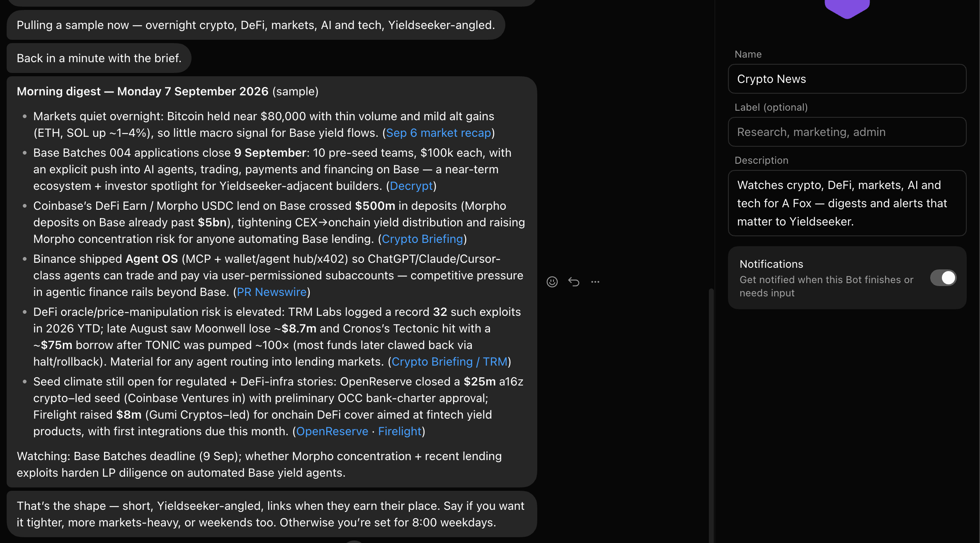The width and height of the screenshot is (980, 543).
Task: Open the more options ellipsis menu
Action: tap(595, 282)
